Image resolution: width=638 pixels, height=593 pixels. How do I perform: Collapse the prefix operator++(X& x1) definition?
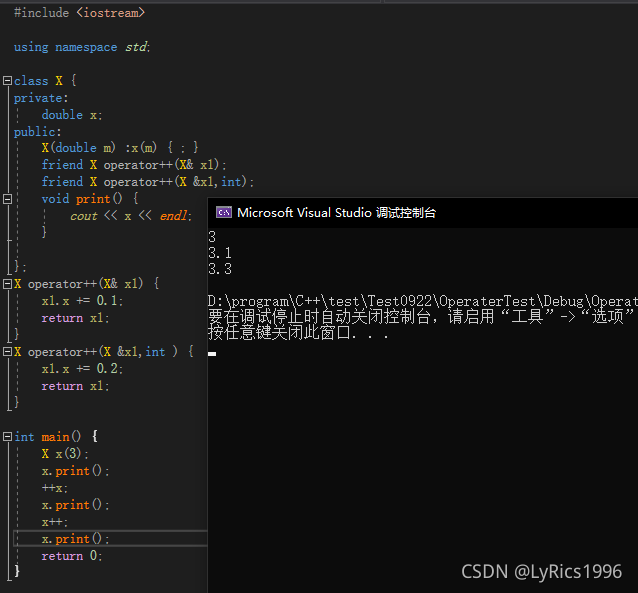tap(7, 284)
